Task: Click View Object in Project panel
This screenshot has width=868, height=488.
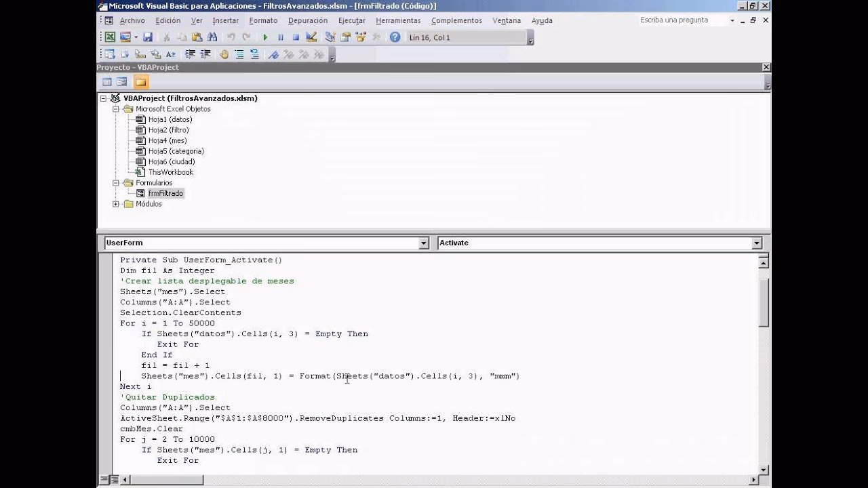Action: (121, 82)
